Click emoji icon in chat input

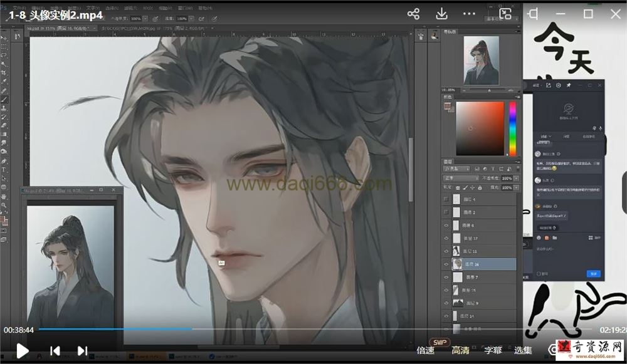pos(539,237)
